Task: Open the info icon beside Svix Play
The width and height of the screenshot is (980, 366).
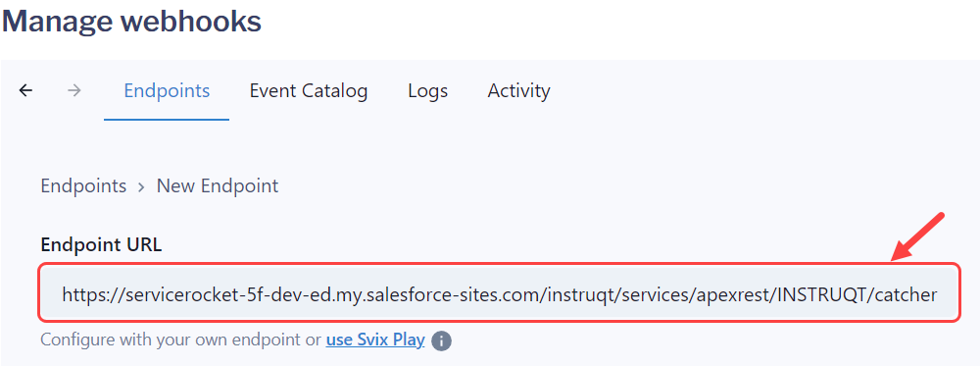Action: coord(441,340)
